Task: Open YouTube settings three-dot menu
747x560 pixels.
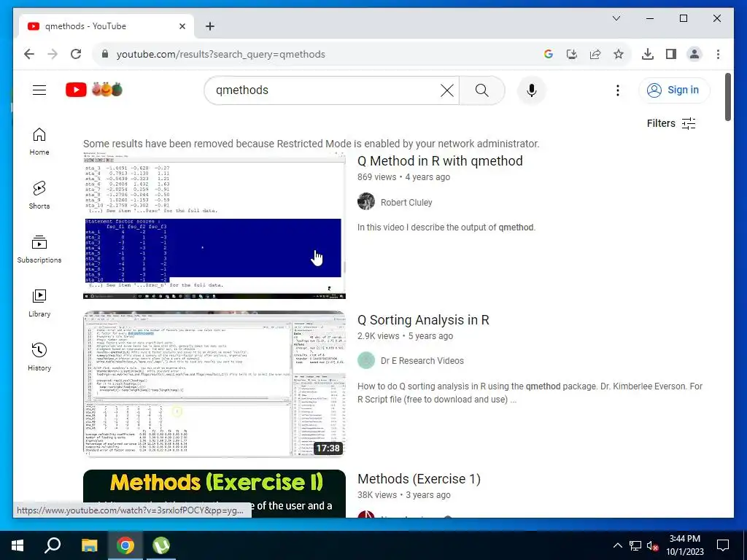Action: click(x=617, y=90)
